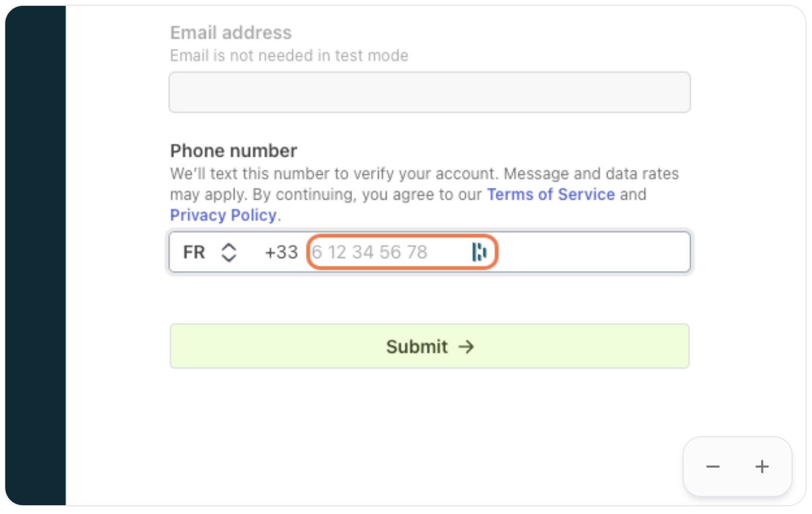Screen dimensions: 812x514
Task: Click the dark navy left sidebar
Action: point(35,256)
